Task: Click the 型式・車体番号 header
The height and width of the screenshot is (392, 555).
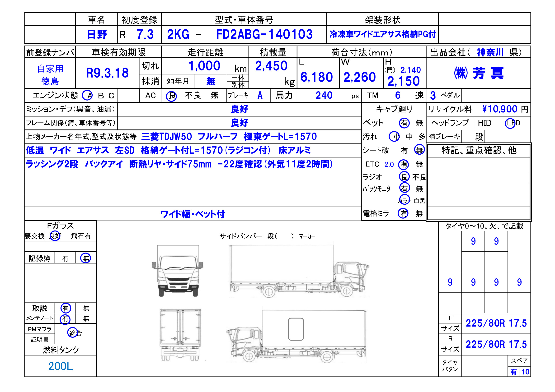Action: click(x=244, y=19)
